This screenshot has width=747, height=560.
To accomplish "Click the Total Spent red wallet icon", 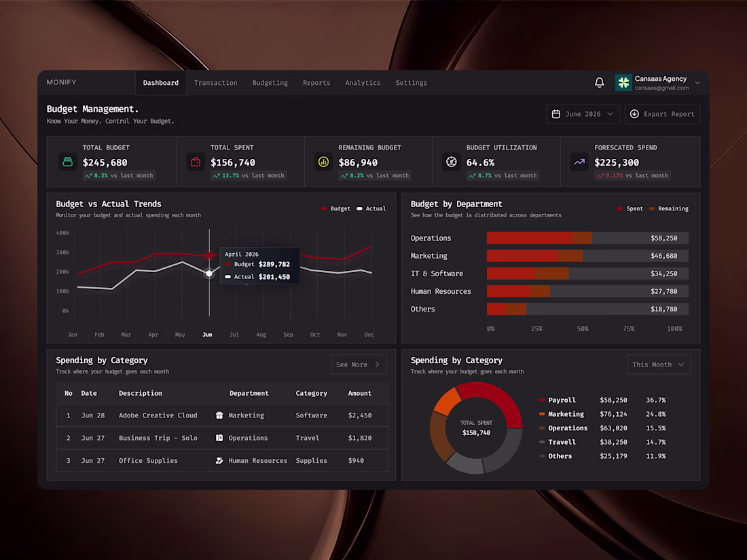I will click(196, 162).
